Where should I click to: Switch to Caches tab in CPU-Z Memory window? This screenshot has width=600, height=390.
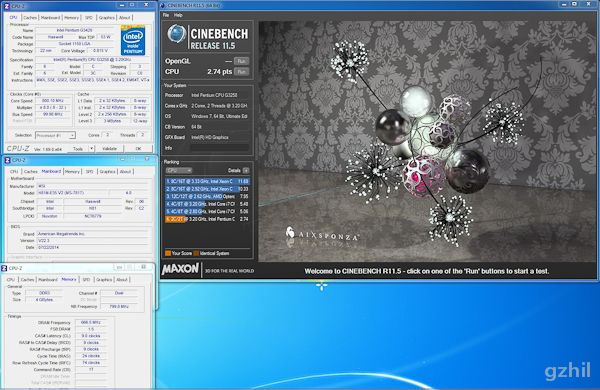coord(27,280)
